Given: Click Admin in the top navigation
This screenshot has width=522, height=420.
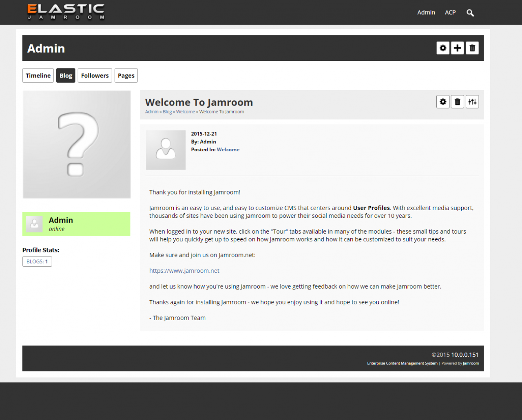Looking at the screenshot, I should pyautogui.click(x=426, y=13).
